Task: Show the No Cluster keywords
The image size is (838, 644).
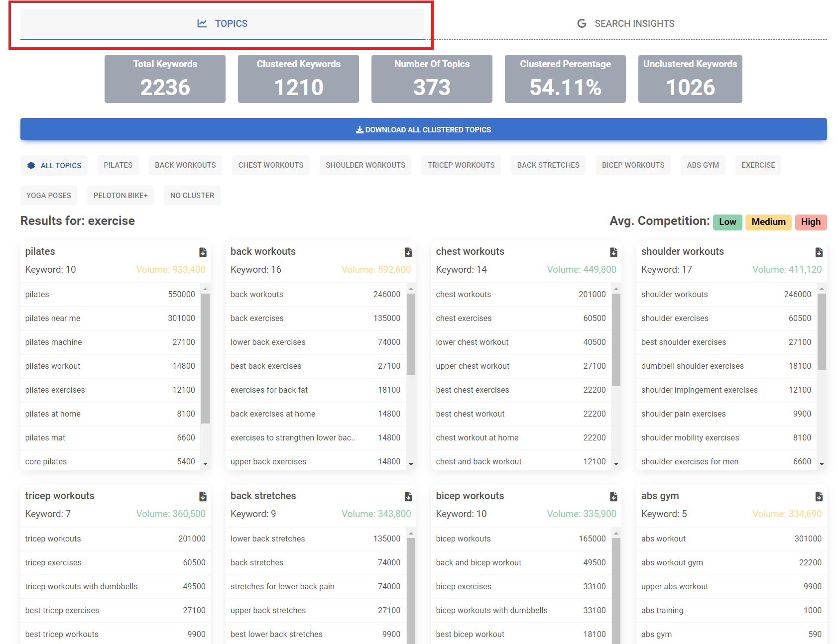Action: click(192, 196)
